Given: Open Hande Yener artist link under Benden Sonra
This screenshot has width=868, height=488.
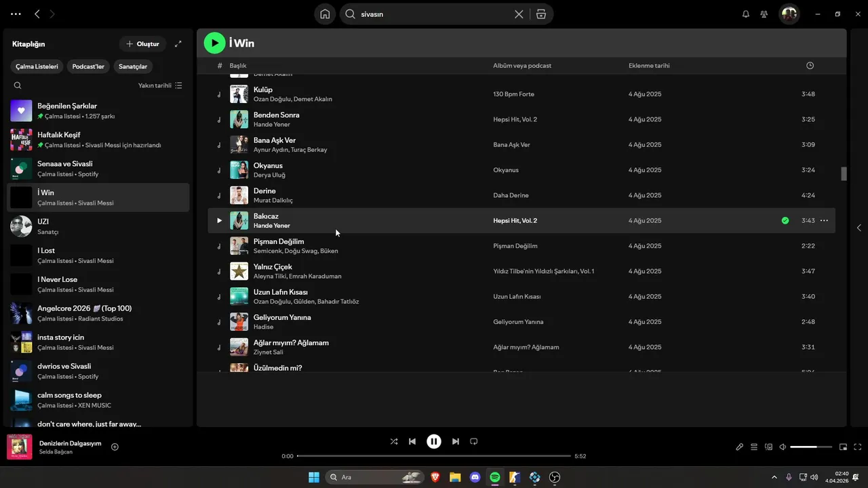Looking at the screenshot, I should tap(272, 125).
